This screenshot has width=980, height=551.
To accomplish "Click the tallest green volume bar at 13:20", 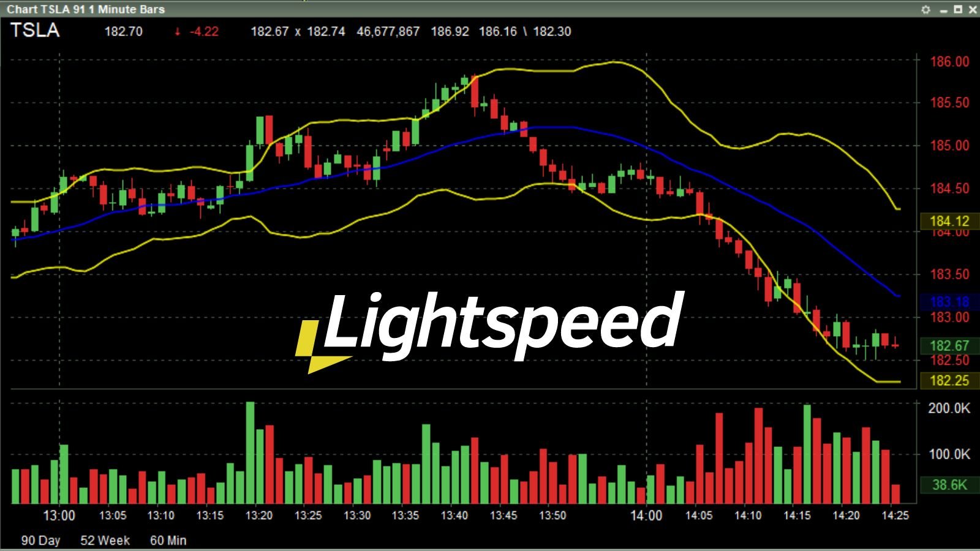I will coord(250,452).
